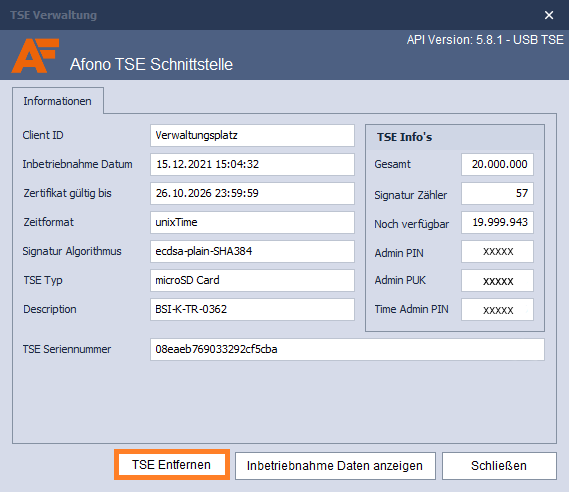Select the Informationen tab
This screenshot has height=492, width=569.
pos(58,101)
